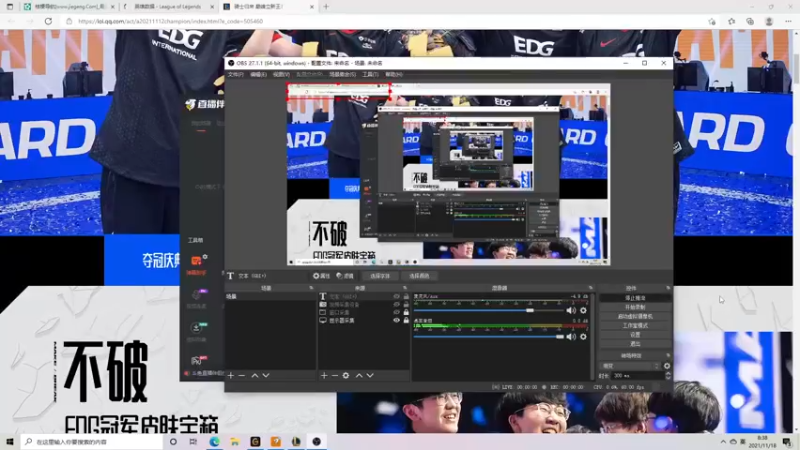Pop out the 场景 dock using its float icon

311,288
